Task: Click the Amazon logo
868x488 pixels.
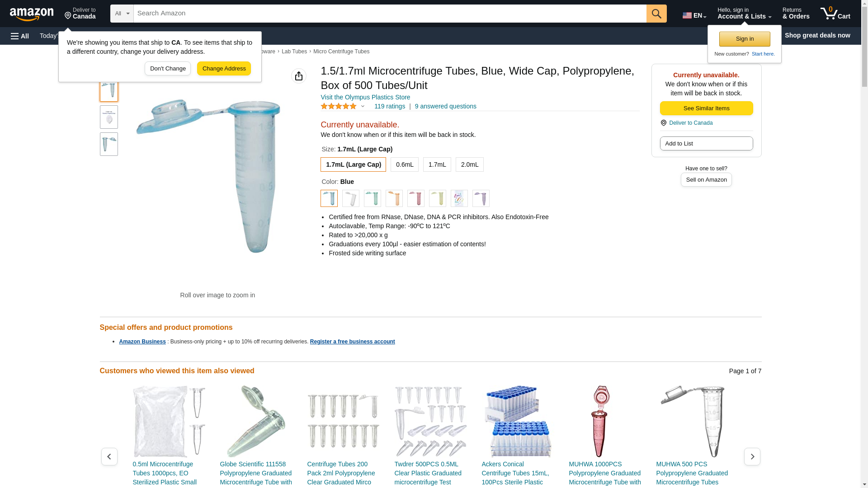Action: [32, 14]
